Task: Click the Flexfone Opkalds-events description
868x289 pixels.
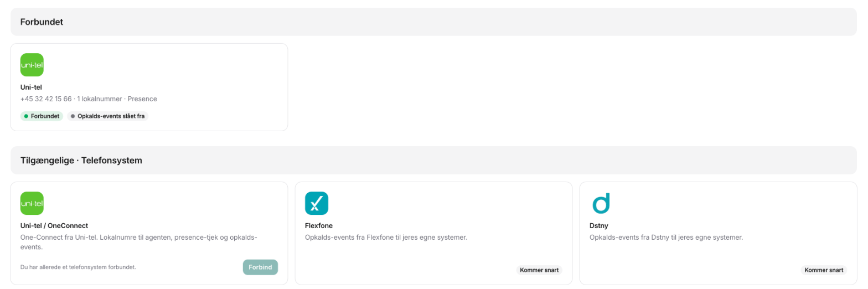Action: tap(386, 237)
